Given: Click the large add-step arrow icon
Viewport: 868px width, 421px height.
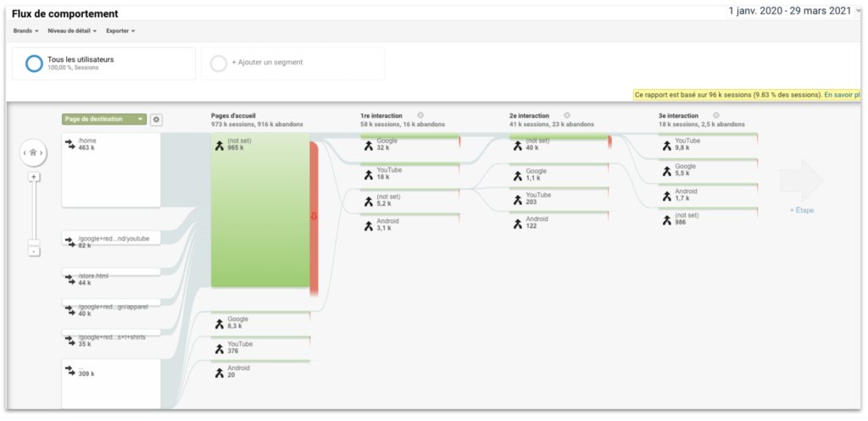Looking at the screenshot, I should click(x=801, y=179).
